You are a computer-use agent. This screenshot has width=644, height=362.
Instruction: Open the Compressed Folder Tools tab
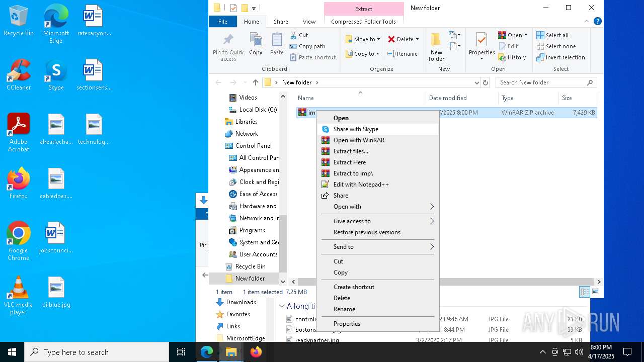coord(363,22)
